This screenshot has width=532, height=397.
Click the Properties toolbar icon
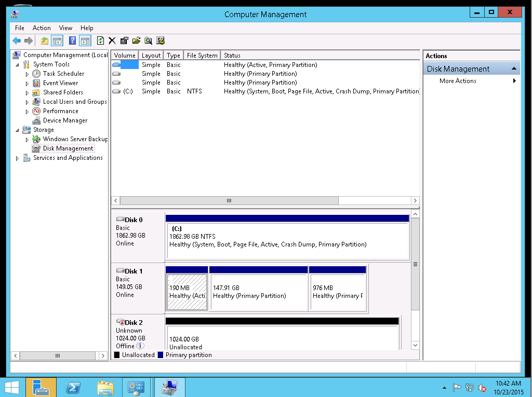click(124, 41)
